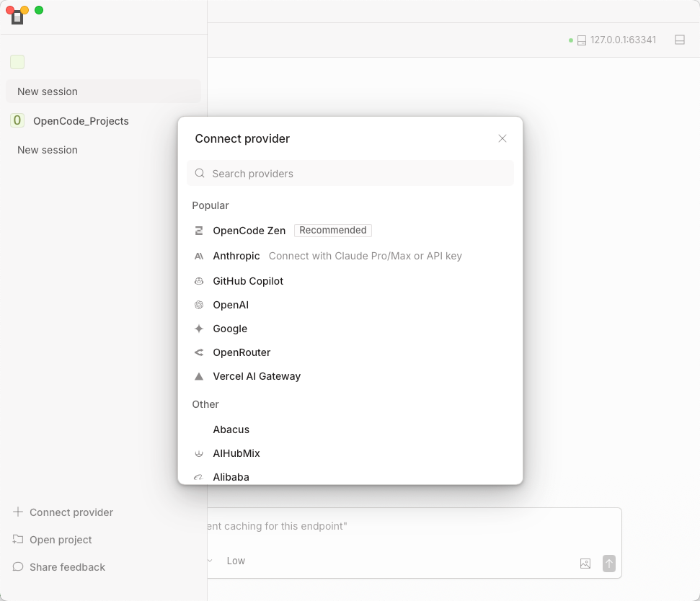Choose Anthropic from the provider list

pos(236,256)
